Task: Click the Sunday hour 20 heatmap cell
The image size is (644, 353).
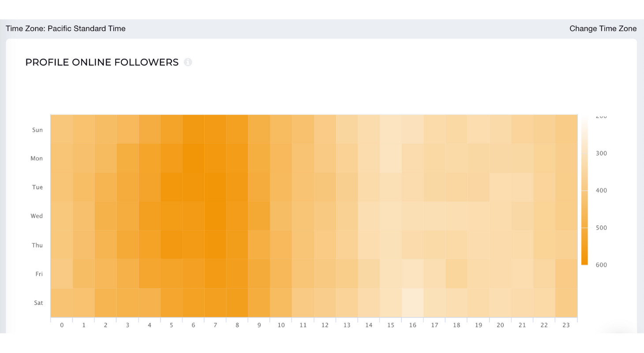Action: coord(500,129)
